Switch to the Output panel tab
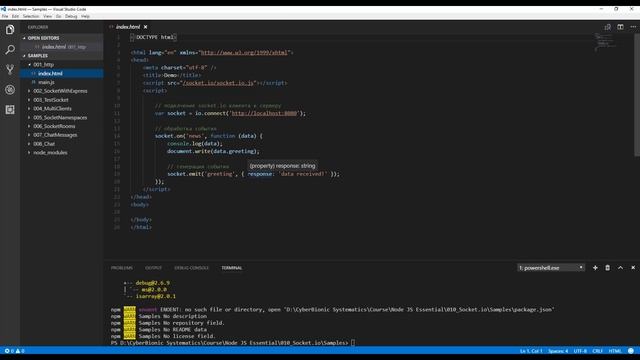Viewport: 640px width, 360px height. pyautogui.click(x=153, y=268)
